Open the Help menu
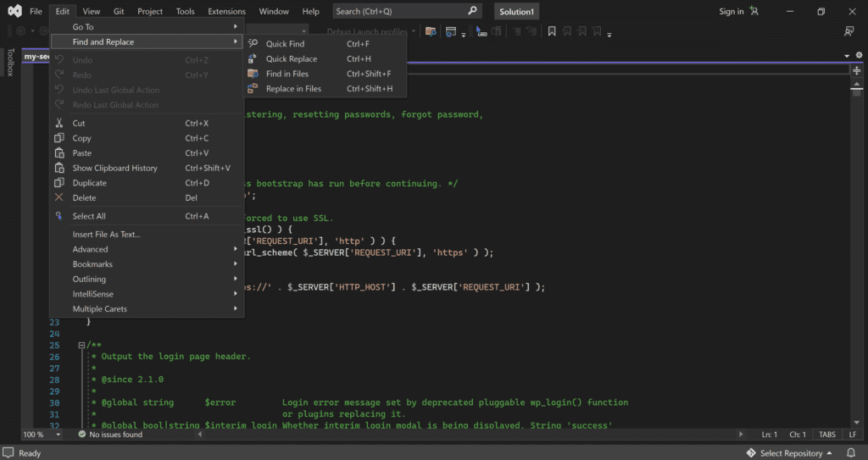This screenshot has height=460, width=868. click(x=310, y=11)
